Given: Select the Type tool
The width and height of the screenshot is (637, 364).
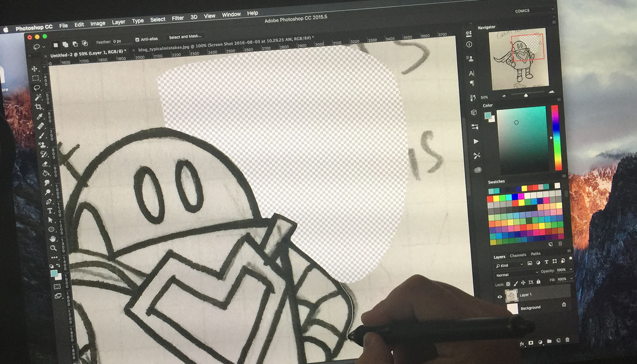Looking at the screenshot, I should coord(50,211).
